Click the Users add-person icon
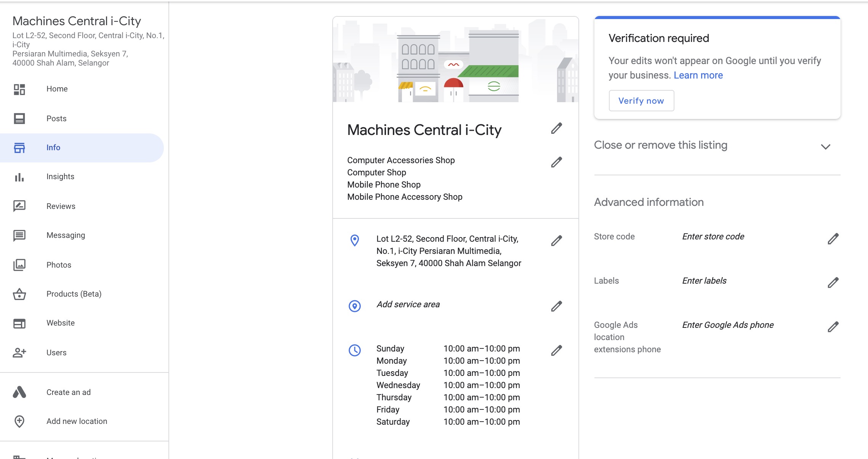The width and height of the screenshot is (868, 459). point(19,353)
